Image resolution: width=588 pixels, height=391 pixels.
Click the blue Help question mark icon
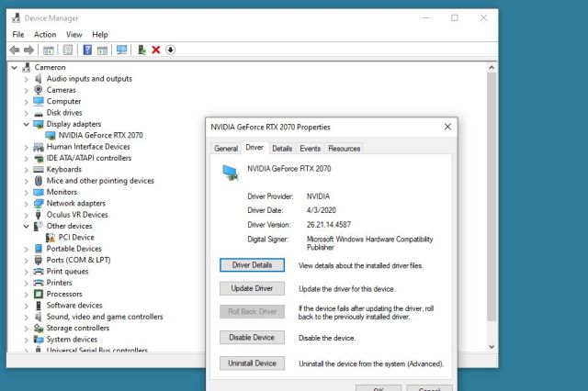(87, 50)
